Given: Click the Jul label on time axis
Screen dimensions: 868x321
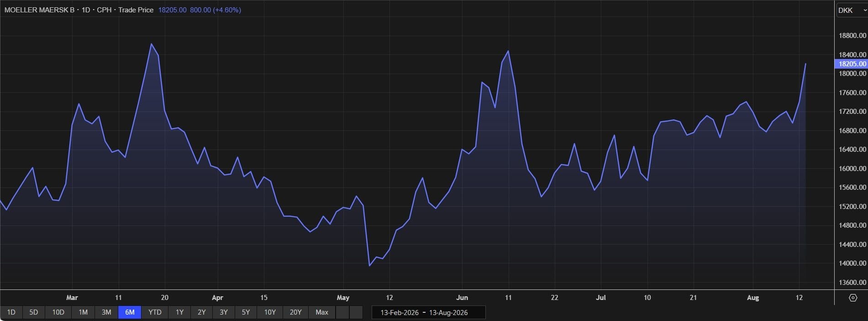Looking at the screenshot, I should click(x=601, y=298).
